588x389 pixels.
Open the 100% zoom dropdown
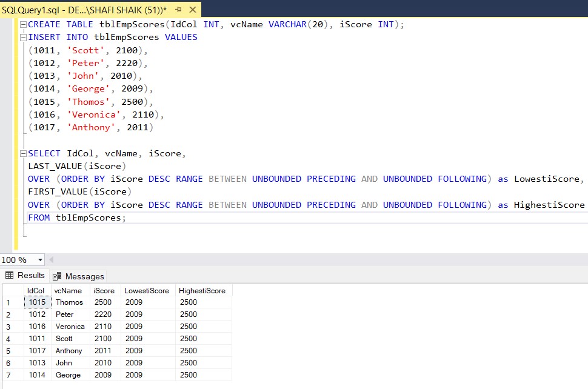(39, 260)
